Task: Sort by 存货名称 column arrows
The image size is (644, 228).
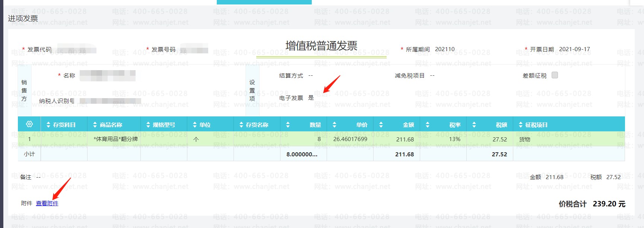Action: click(x=241, y=125)
